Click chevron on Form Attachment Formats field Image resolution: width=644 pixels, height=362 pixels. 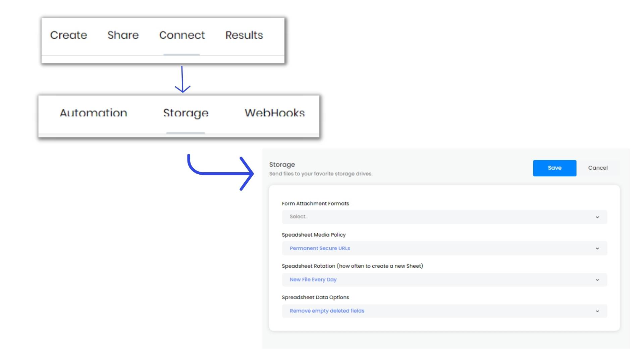pos(597,217)
